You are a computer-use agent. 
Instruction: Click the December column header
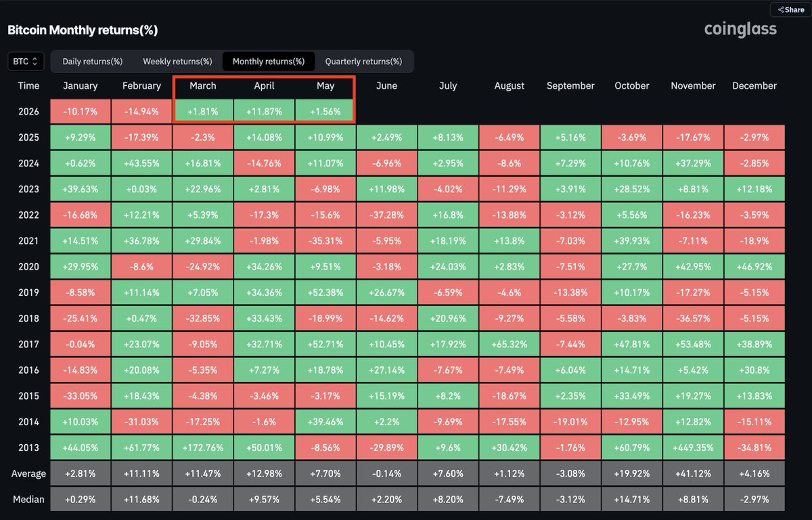pos(754,86)
